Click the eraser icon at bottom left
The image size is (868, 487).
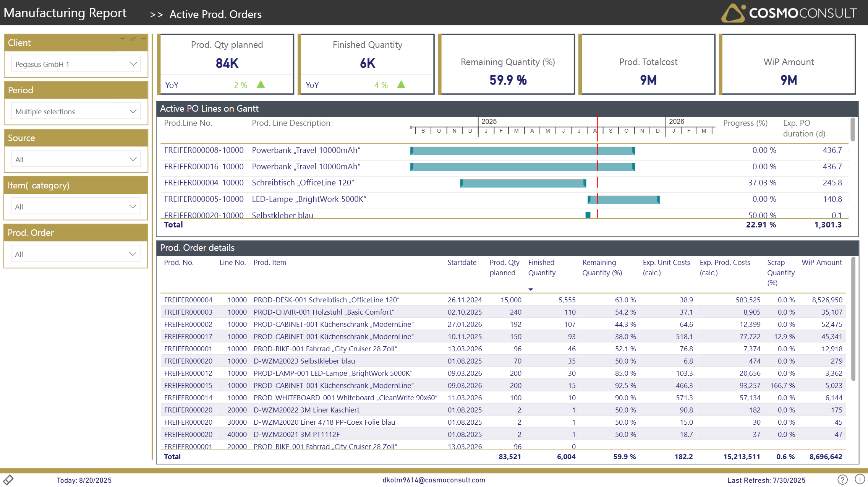coord(8,479)
